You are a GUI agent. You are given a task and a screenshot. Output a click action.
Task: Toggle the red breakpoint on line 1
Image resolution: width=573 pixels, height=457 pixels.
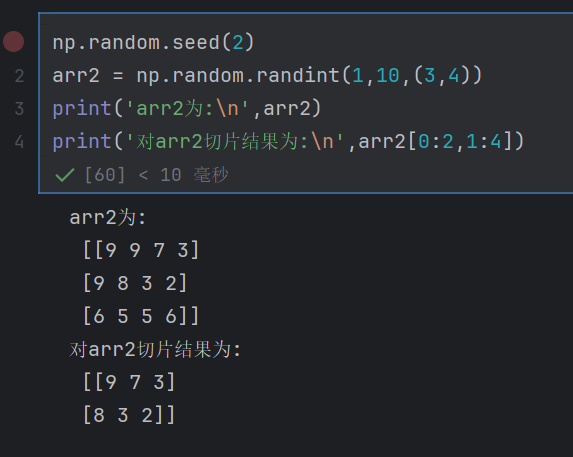[x=14, y=42]
